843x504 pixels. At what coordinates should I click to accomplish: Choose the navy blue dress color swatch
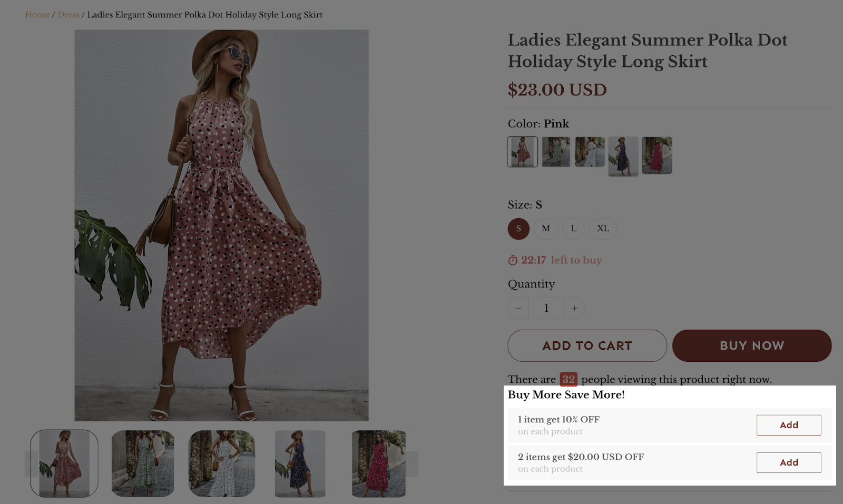[x=623, y=156]
